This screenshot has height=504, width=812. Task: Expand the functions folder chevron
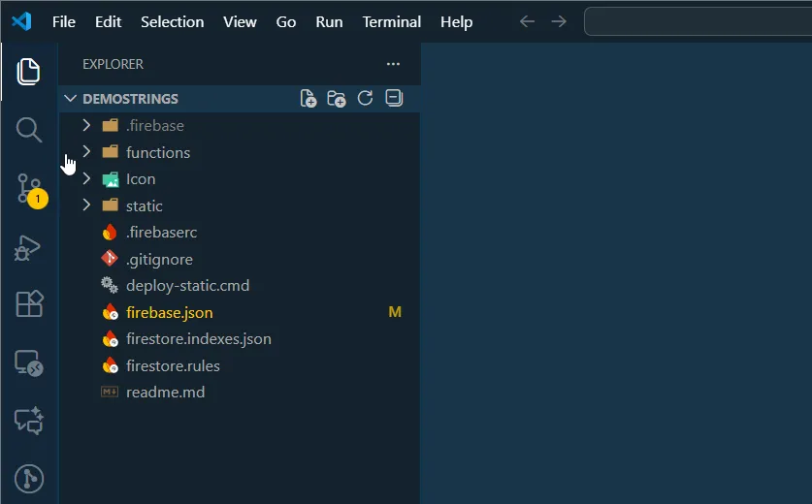point(86,151)
